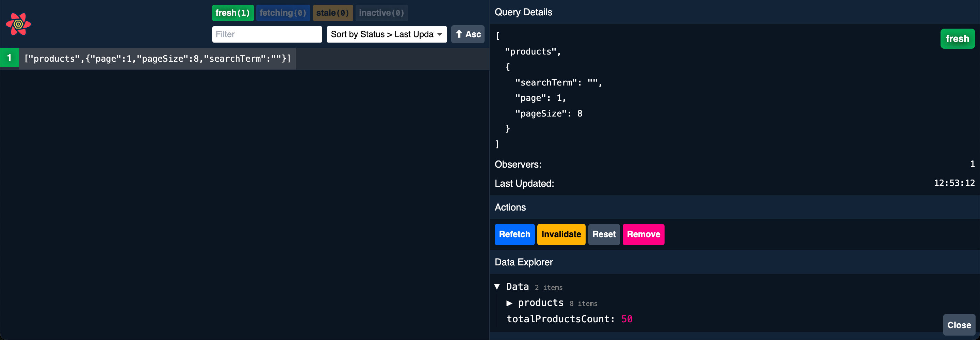
Task: Switch sort order with Asc button
Action: [x=468, y=34]
